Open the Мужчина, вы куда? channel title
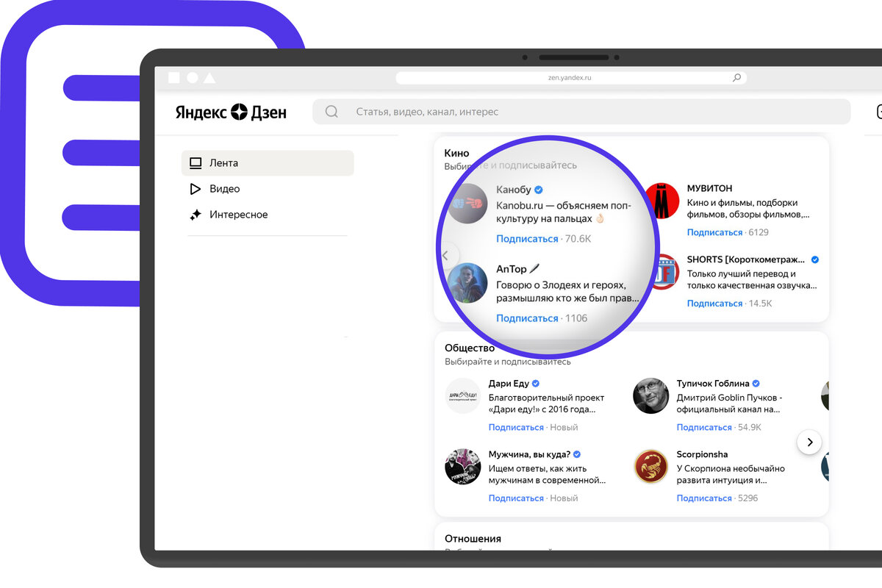The height and width of the screenshot is (588, 882). (529, 454)
